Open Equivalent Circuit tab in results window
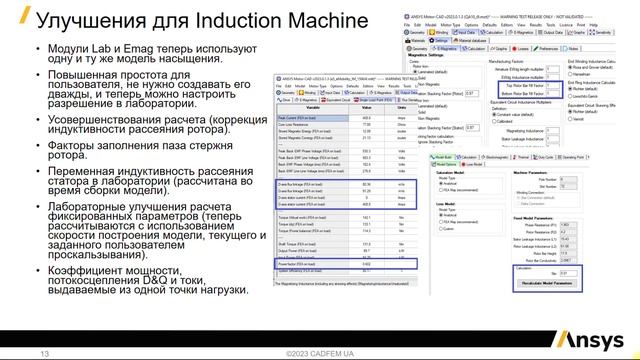 [336, 100]
